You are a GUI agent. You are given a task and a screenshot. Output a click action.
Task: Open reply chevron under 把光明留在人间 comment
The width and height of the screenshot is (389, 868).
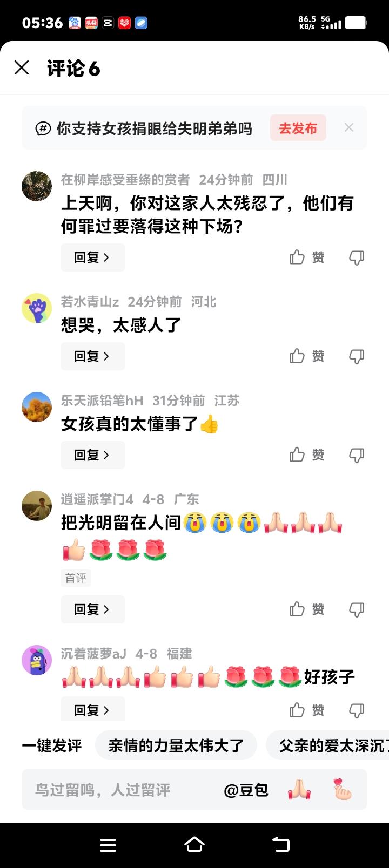(93, 609)
